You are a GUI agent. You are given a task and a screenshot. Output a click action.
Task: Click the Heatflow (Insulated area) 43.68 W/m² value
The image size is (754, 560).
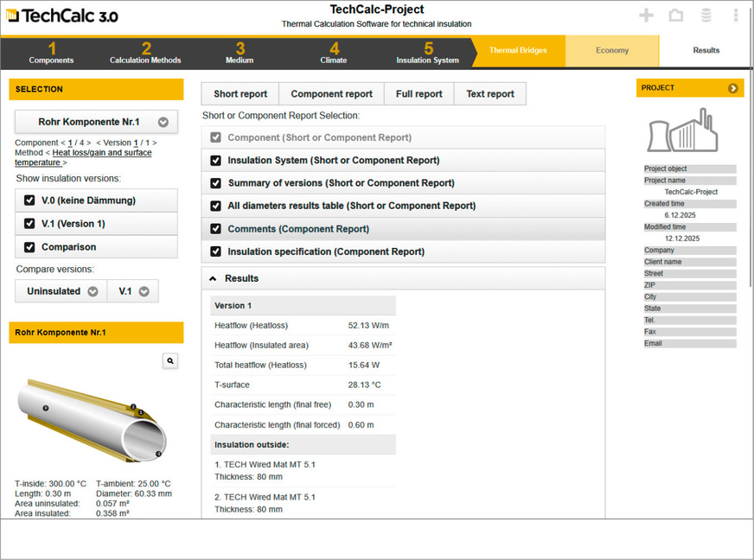tap(370, 345)
